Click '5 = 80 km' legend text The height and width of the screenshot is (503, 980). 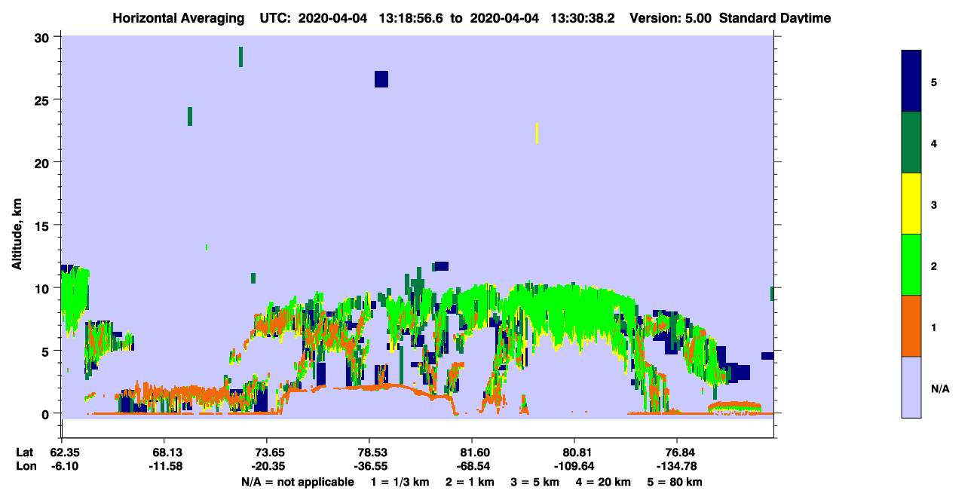[x=675, y=482]
